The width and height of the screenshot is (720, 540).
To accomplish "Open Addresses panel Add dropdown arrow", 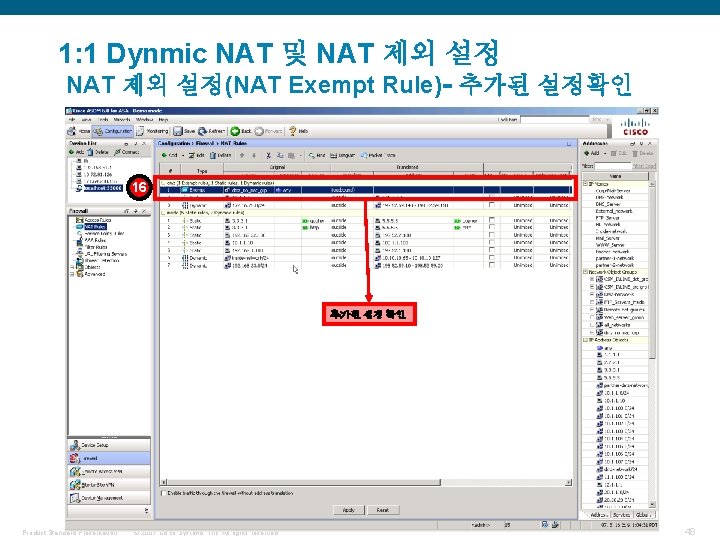I will coord(605,153).
